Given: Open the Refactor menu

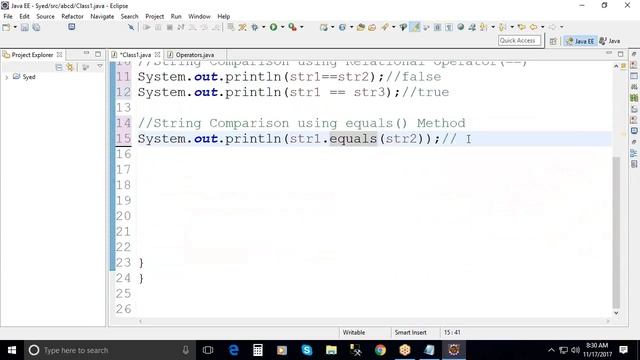Looking at the screenshot, I should [x=72, y=16].
